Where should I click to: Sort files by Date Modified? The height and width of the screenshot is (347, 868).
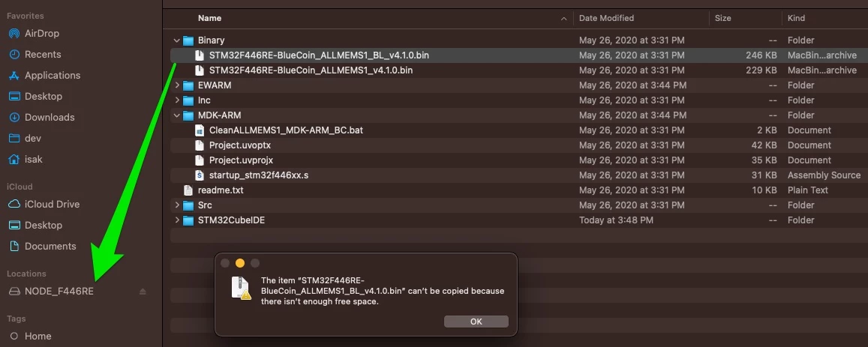(641, 18)
